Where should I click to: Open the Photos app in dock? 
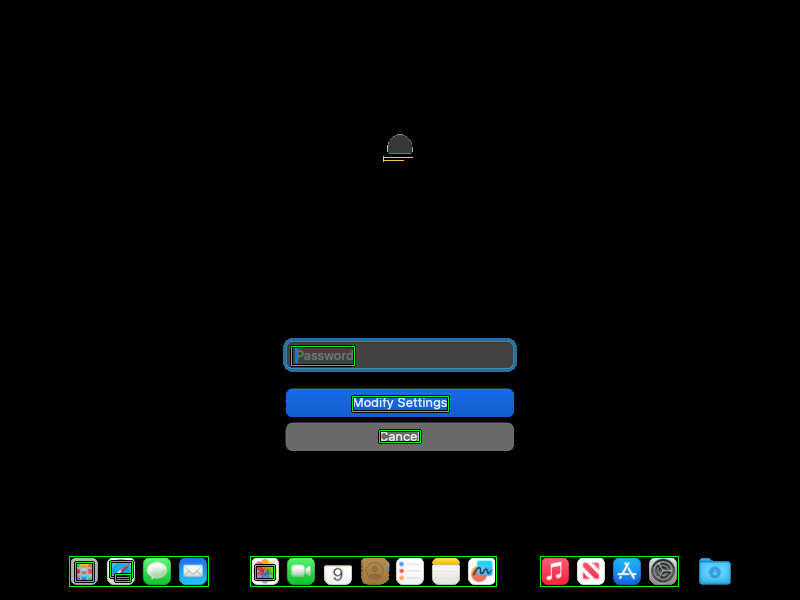tap(265, 572)
